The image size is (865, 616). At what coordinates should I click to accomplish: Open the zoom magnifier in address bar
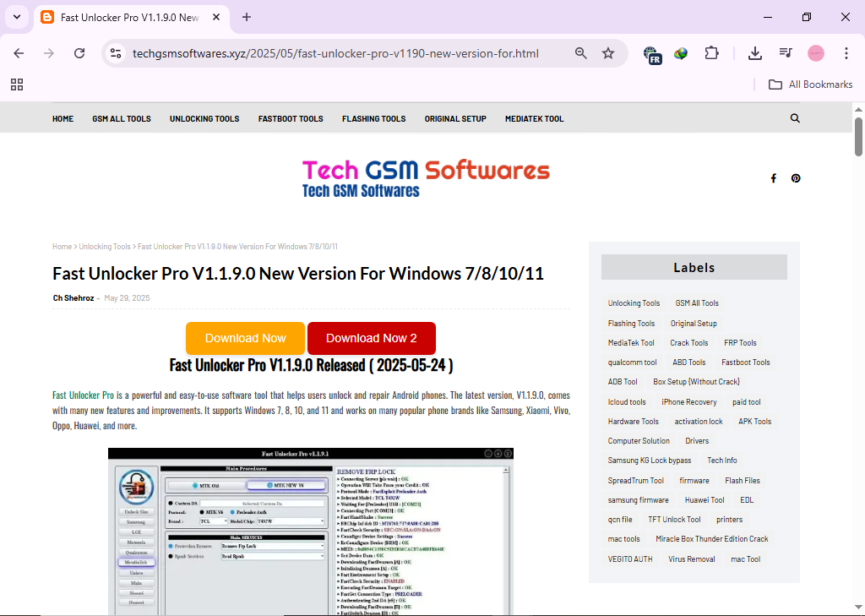[x=581, y=53]
